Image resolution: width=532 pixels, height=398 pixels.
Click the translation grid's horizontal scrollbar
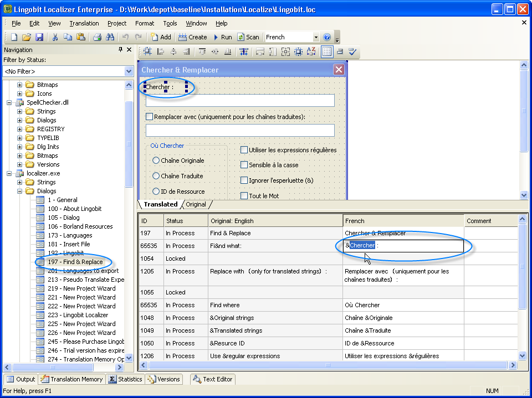[328, 365]
